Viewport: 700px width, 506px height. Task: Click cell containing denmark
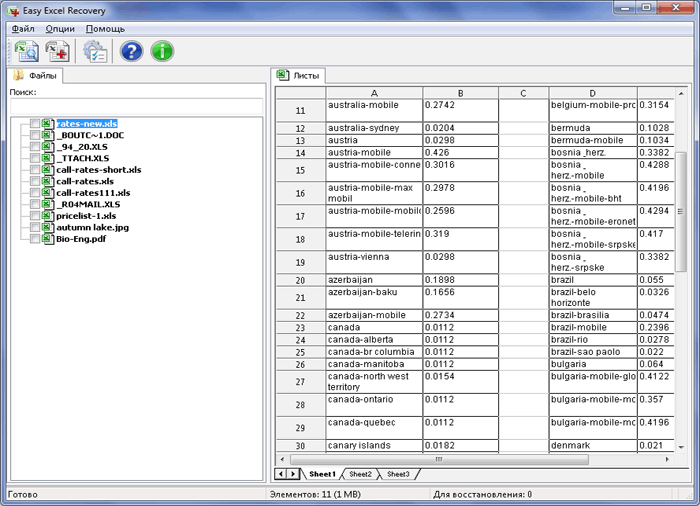click(x=592, y=445)
